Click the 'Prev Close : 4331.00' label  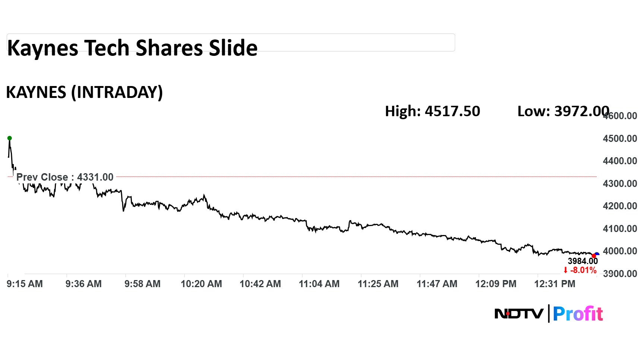pyautogui.click(x=65, y=177)
